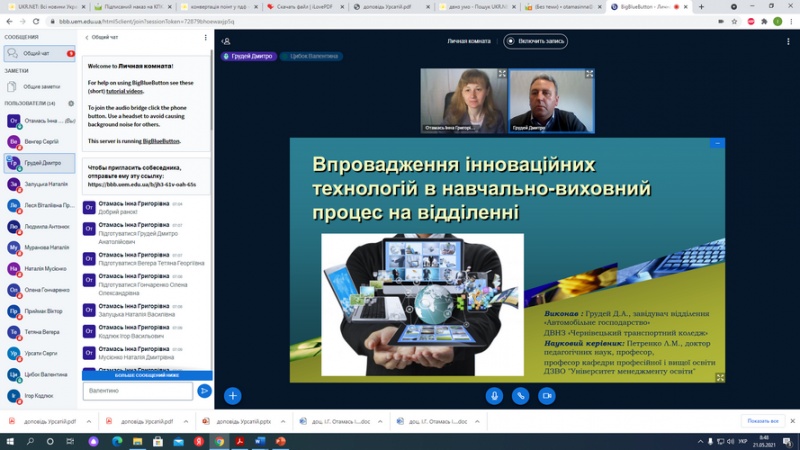Fullscreen Грудей Дмитро webcam

[589, 74]
